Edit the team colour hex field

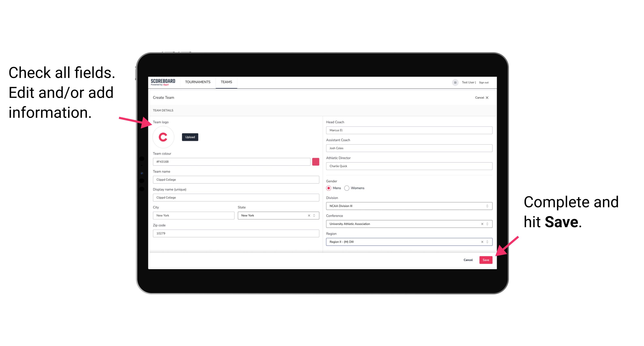click(x=232, y=161)
